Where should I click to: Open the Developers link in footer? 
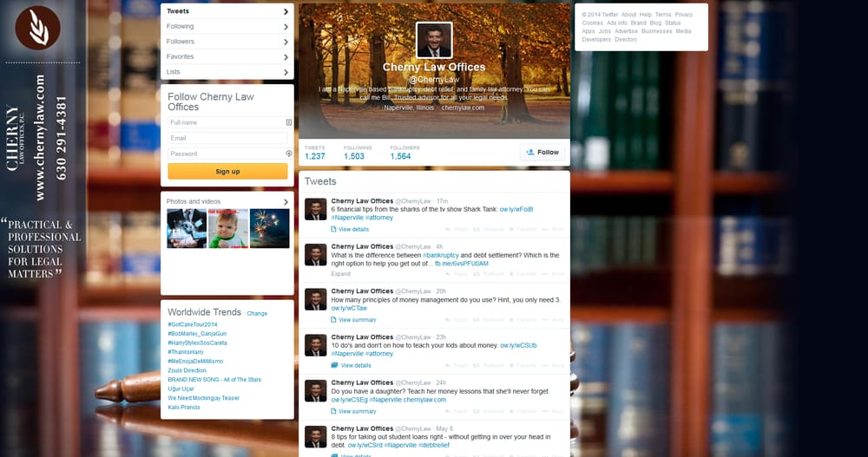[x=596, y=39]
